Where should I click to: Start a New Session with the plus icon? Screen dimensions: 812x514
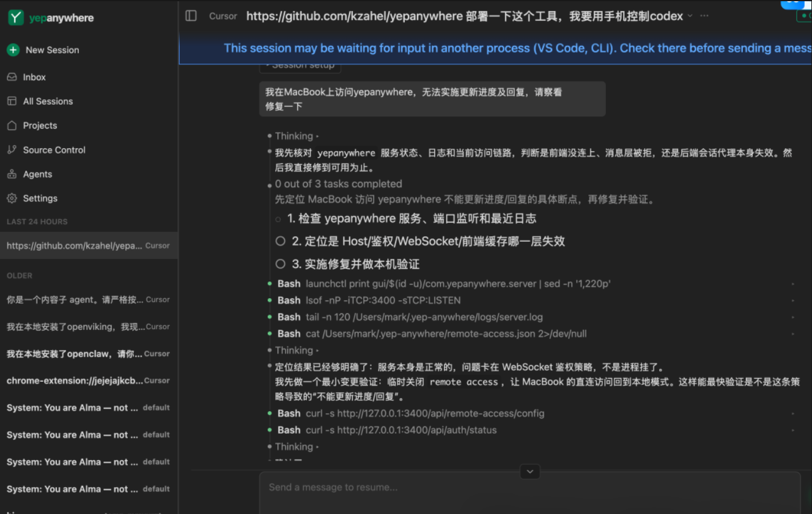click(x=13, y=50)
